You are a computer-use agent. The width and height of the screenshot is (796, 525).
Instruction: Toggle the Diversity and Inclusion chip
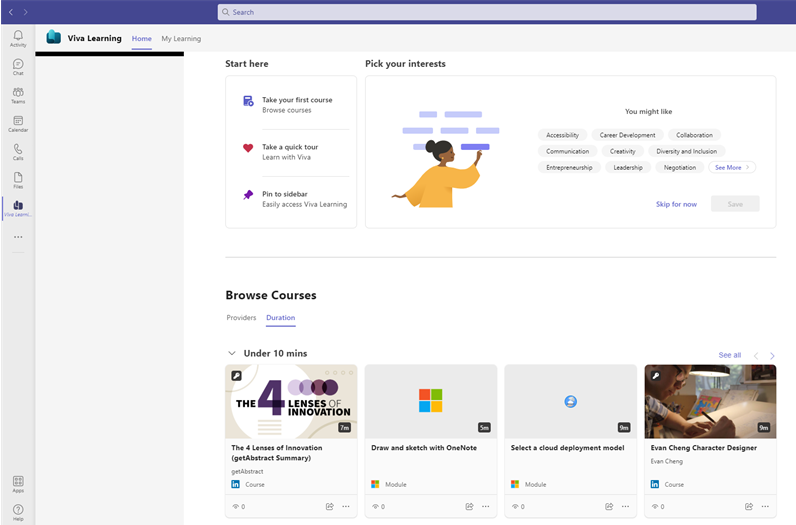click(x=686, y=151)
